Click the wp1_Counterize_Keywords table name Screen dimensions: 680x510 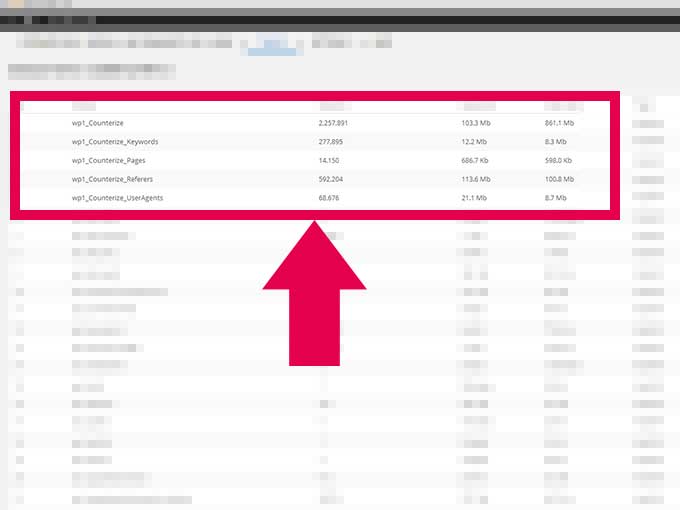point(114,142)
